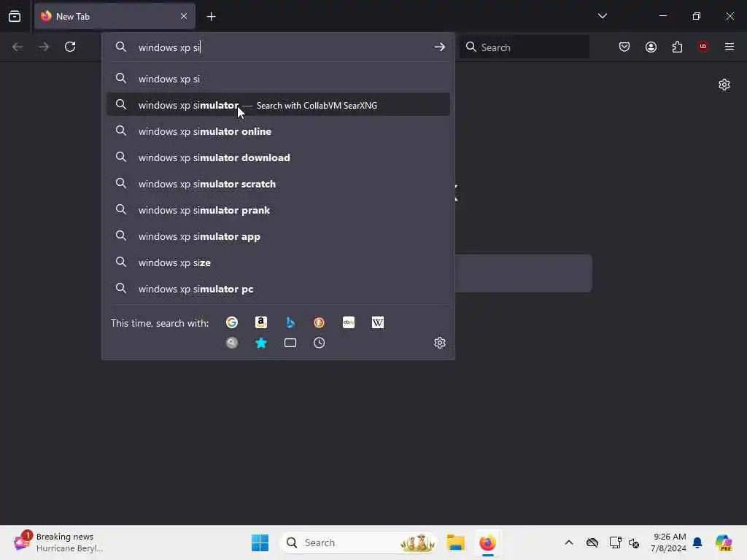Search this time with Amazon
The width and height of the screenshot is (747, 560).
(x=261, y=322)
